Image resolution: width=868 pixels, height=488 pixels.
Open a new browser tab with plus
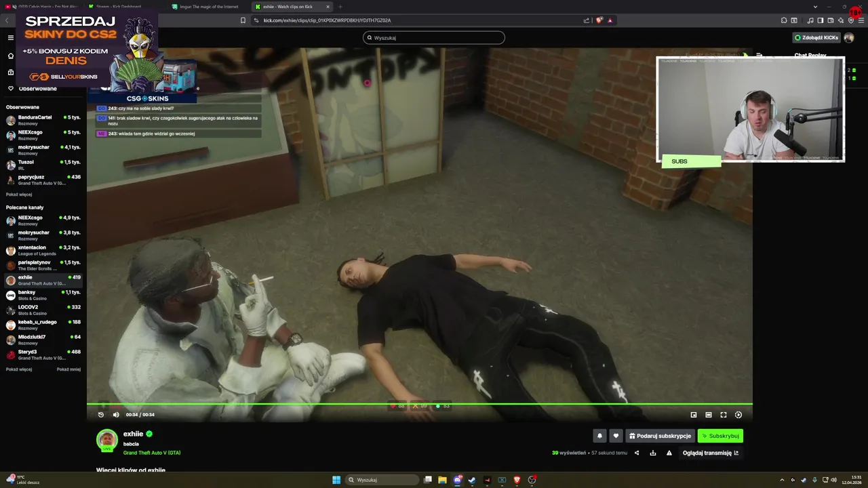click(x=340, y=7)
